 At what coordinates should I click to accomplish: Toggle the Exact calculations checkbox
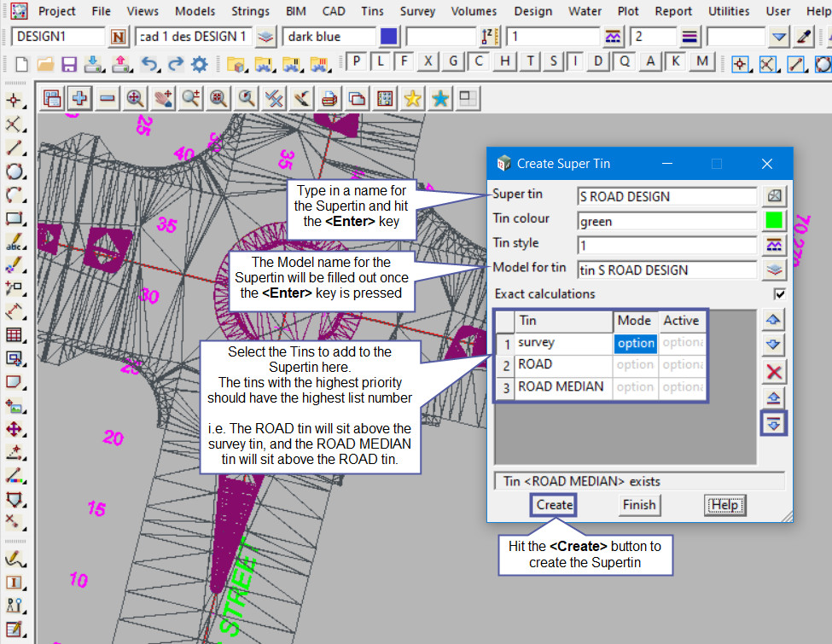[x=779, y=293]
